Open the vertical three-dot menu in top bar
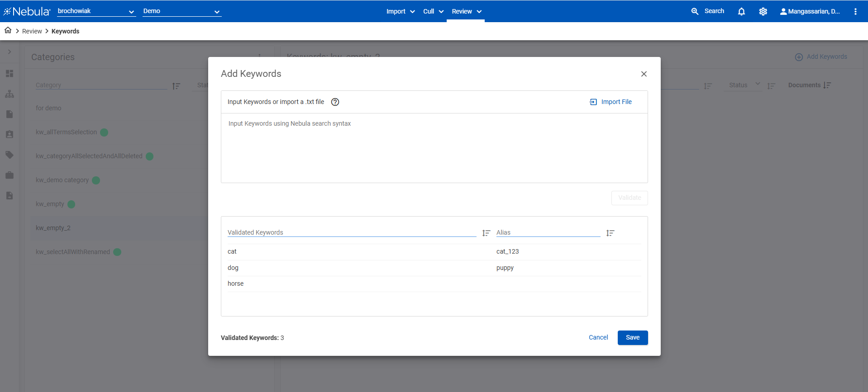 855,12
